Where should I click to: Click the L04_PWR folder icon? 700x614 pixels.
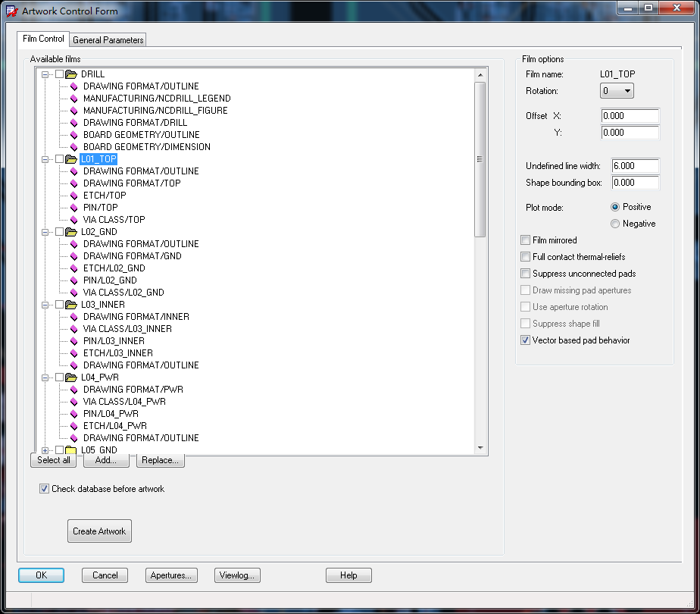(x=71, y=377)
